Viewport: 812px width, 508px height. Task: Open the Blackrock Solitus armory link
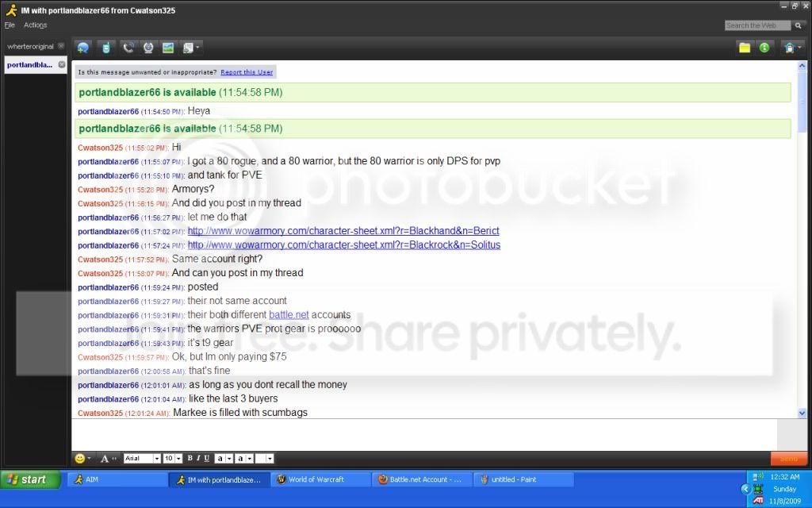344,244
